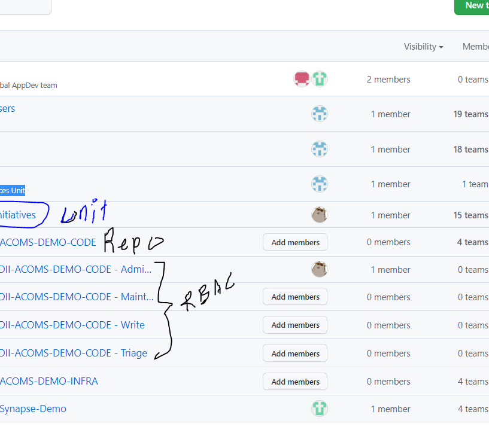Click the green New team button
Viewport: 489px width, 448px height.
pyautogui.click(x=475, y=6)
